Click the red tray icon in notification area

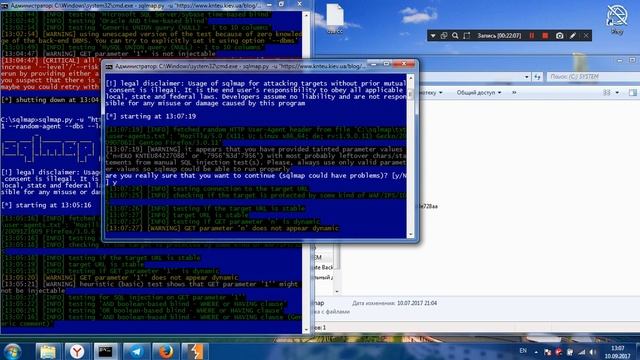[558, 352]
